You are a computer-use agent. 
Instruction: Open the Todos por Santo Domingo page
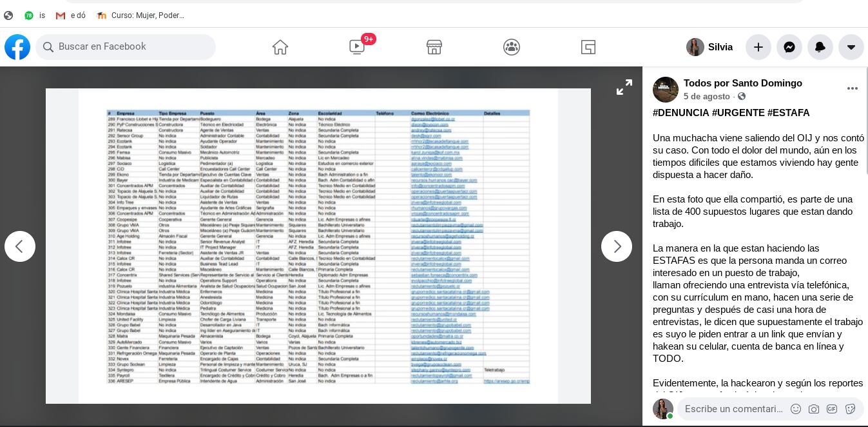pyautogui.click(x=742, y=83)
